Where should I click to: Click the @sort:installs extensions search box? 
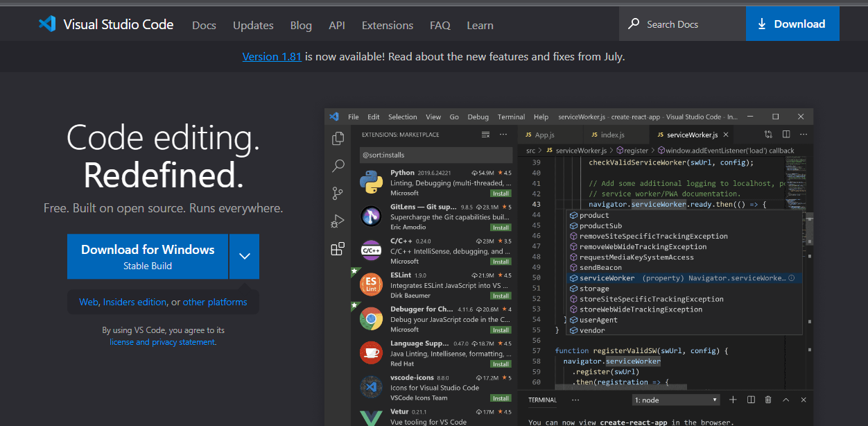click(435, 155)
